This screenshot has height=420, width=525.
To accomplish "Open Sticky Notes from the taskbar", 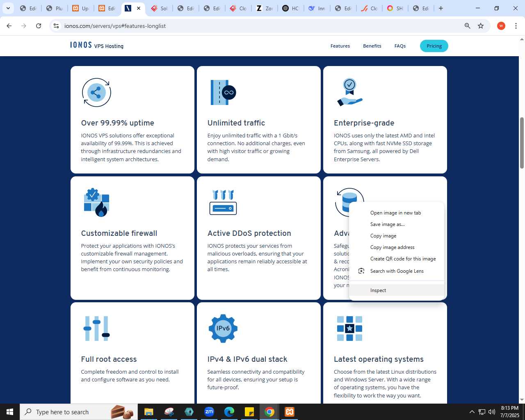I will pos(249,412).
